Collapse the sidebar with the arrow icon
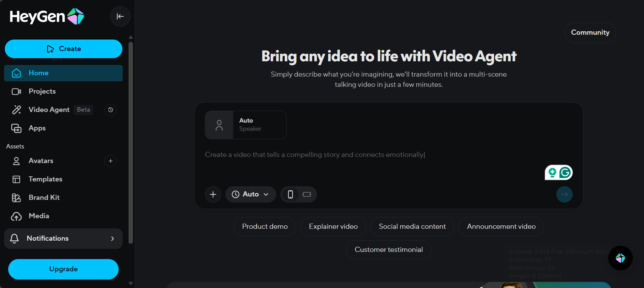This screenshot has width=644, height=288. [120, 16]
